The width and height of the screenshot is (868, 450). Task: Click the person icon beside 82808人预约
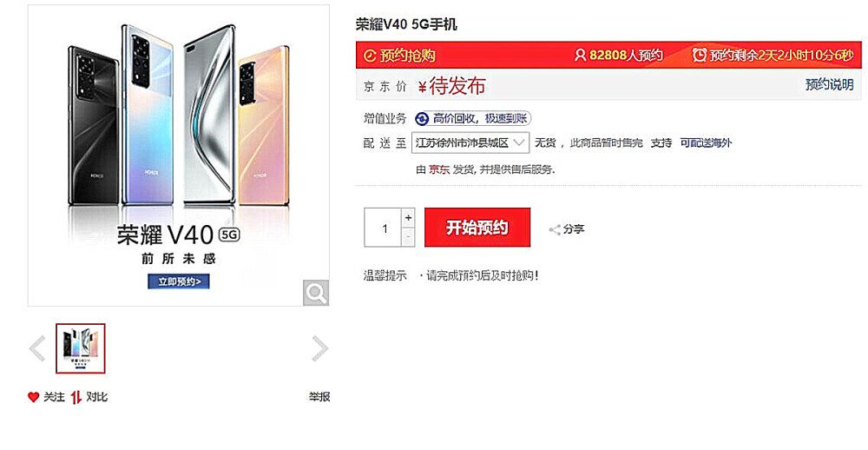[580, 55]
